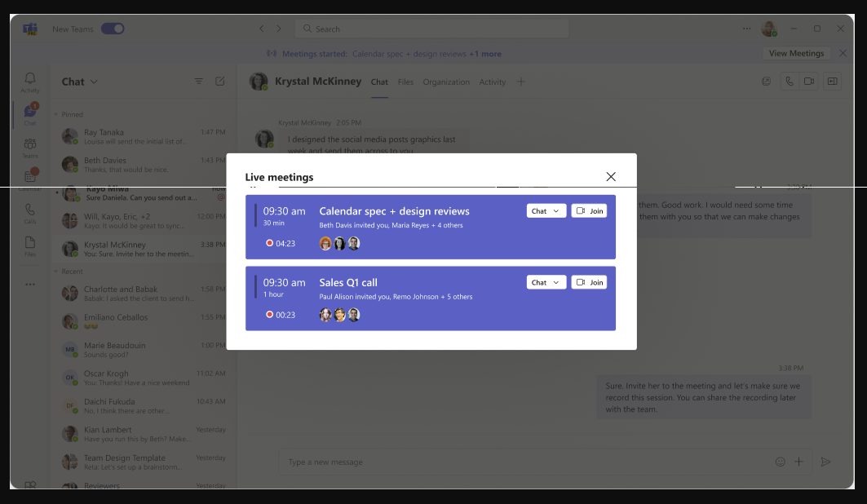Expand the Chat header dropdown chevron
The height and width of the screenshot is (504, 867).
94,82
